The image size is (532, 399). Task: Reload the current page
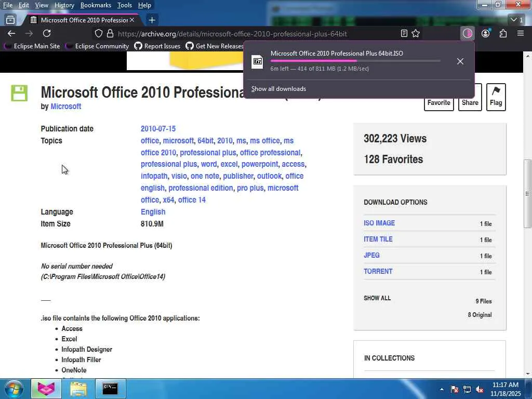(47, 33)
